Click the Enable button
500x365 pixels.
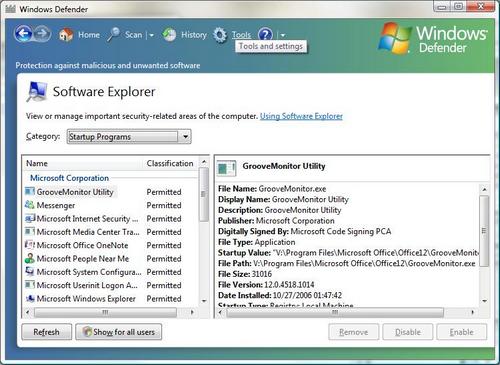tap(462, 332)
